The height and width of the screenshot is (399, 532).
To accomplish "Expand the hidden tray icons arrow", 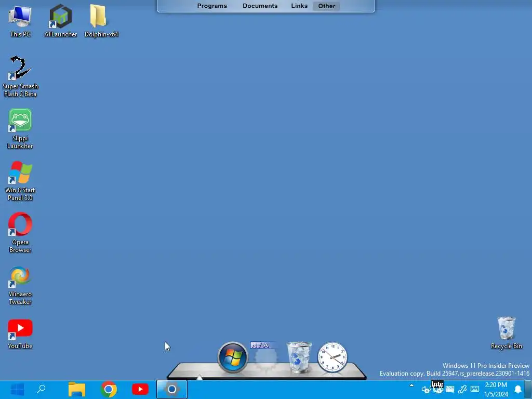I will [411, 385].
